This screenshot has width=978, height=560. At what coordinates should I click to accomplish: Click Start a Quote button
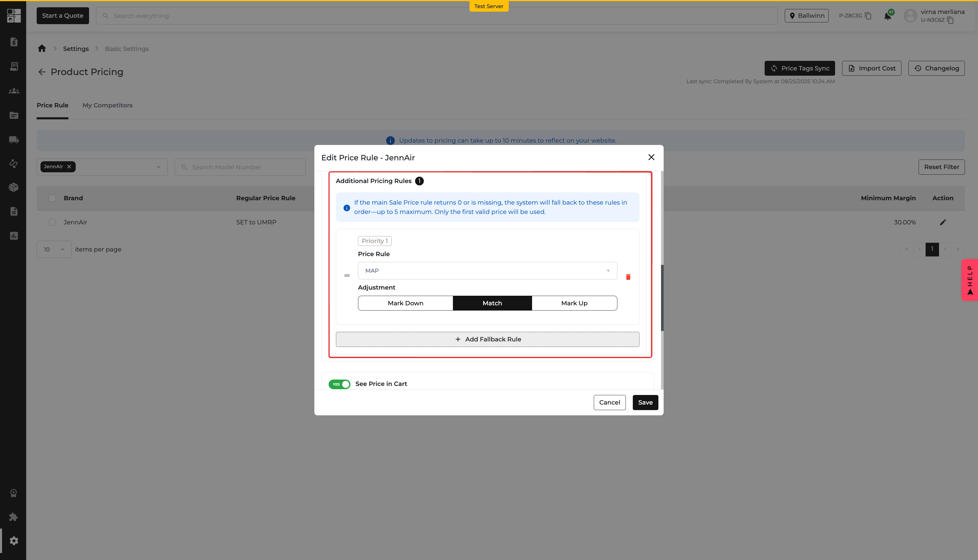tap(63, 16)
